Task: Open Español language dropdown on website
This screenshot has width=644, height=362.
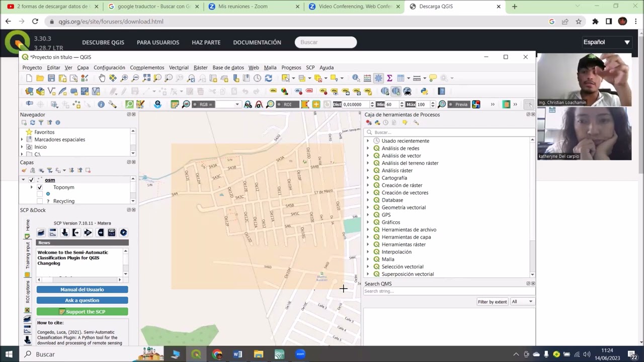Action: 606,42
